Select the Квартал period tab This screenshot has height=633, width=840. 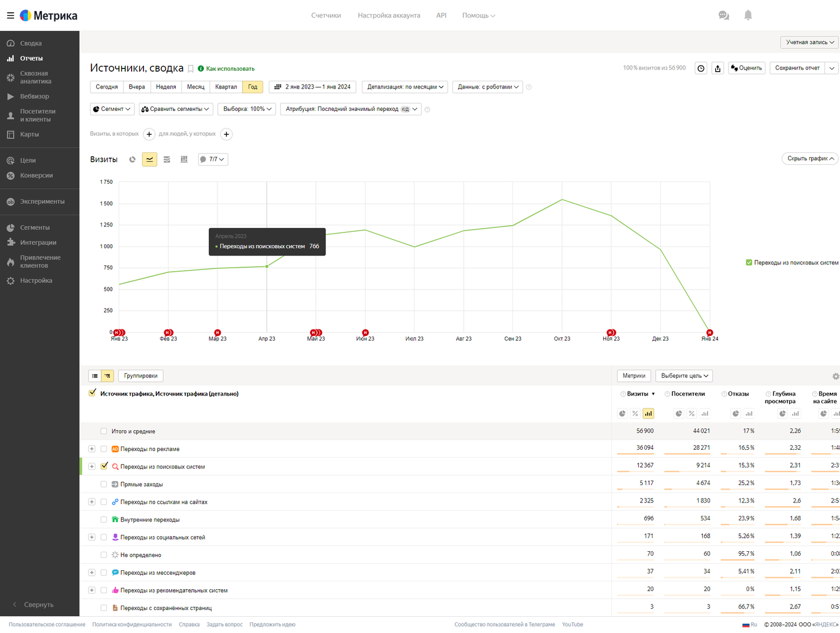click(226, 87)
